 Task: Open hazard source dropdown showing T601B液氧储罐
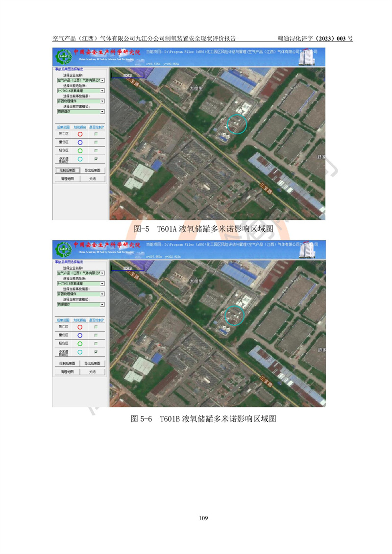click(x=102, y=283)
